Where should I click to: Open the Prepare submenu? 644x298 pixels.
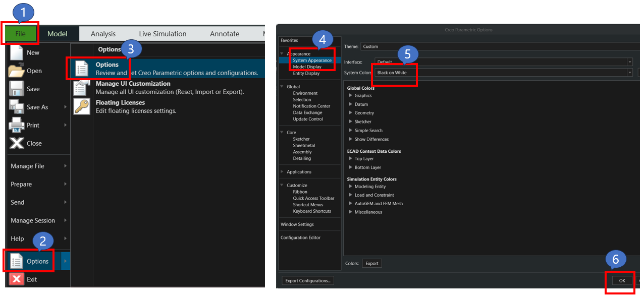coord(38,184)
